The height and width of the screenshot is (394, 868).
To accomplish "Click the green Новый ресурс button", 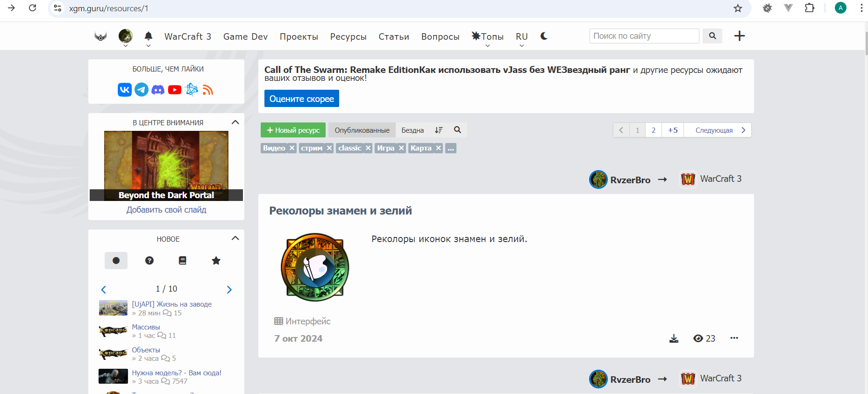I will pyautogui.click(x=293, y=130).
